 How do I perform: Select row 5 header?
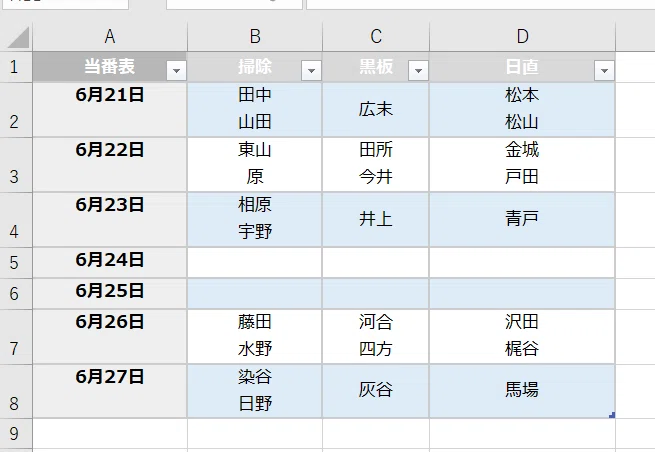click(16, 263)
